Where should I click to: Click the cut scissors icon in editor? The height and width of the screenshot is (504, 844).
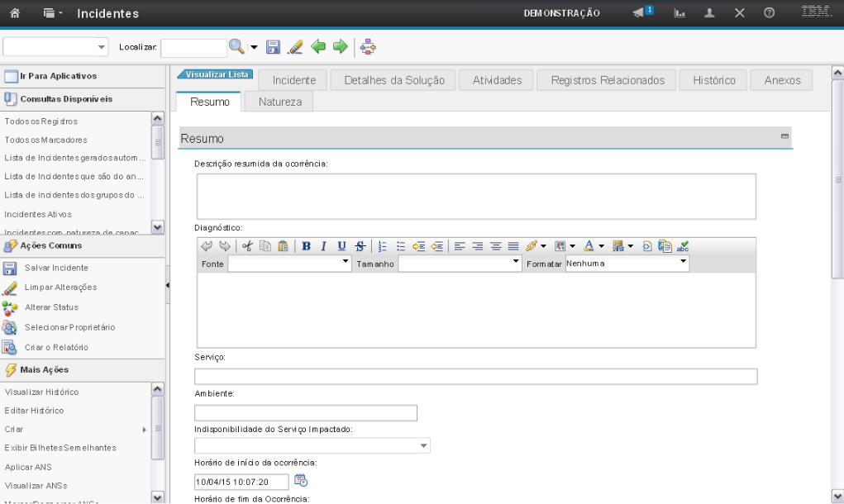click(x=247, y=245)
